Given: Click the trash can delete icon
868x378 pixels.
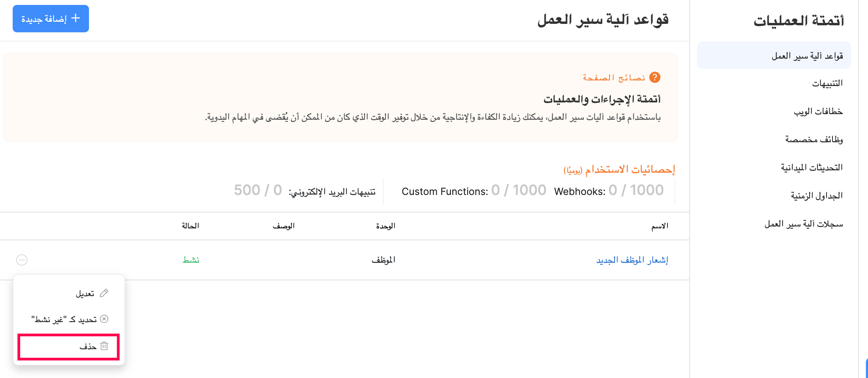Looking at the screenshot, I should 104,346.
